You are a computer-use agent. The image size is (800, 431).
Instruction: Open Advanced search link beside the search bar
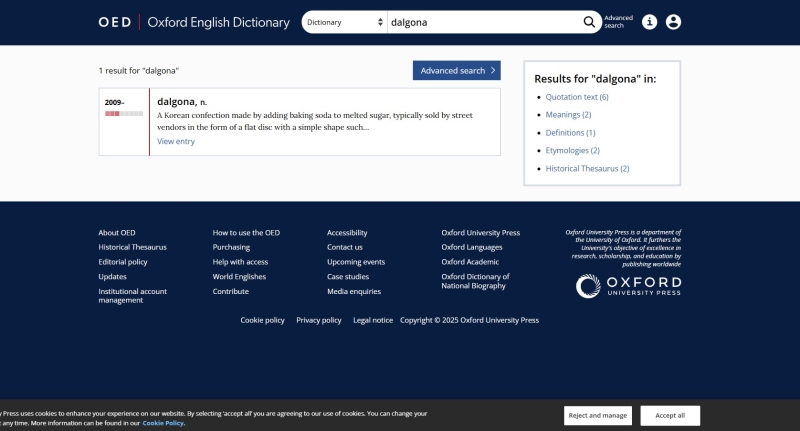pos(618,22)
